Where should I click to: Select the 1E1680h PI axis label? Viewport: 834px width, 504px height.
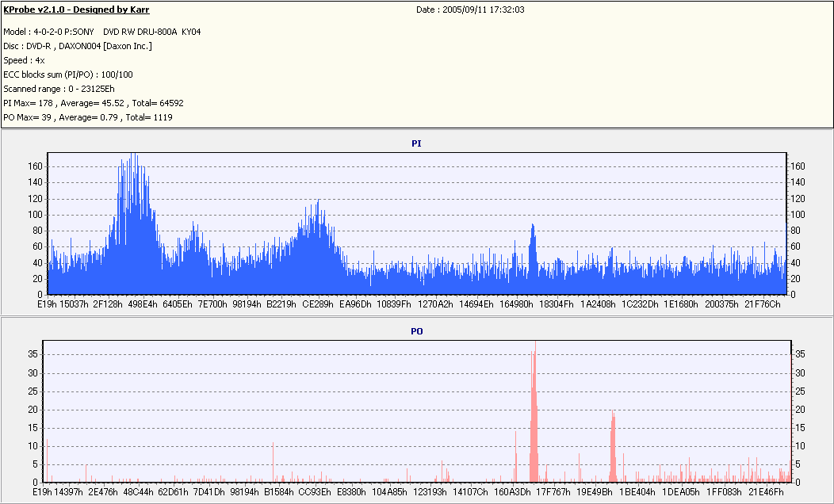[681, 304]
